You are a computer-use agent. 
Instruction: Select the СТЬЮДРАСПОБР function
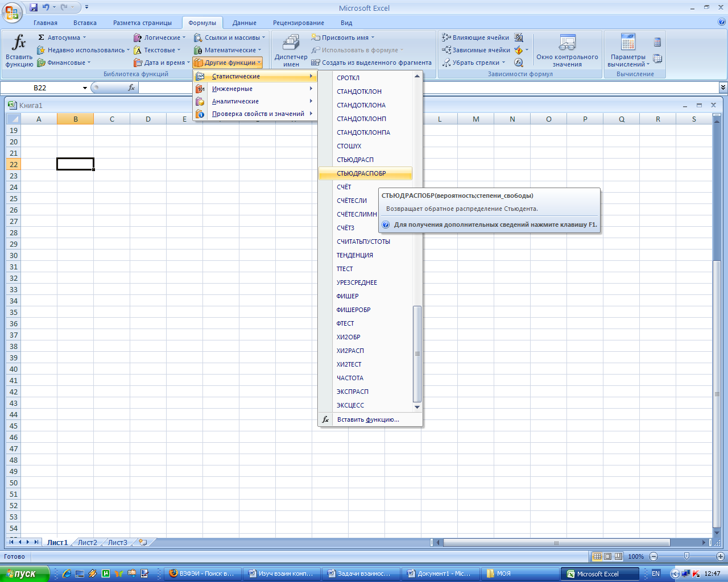pyautogui.click(x=365, y=173)
